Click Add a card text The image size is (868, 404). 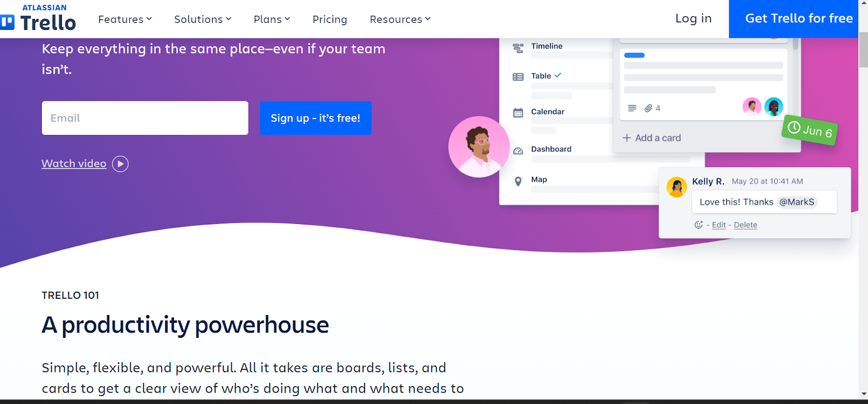(x=658, y=138)
